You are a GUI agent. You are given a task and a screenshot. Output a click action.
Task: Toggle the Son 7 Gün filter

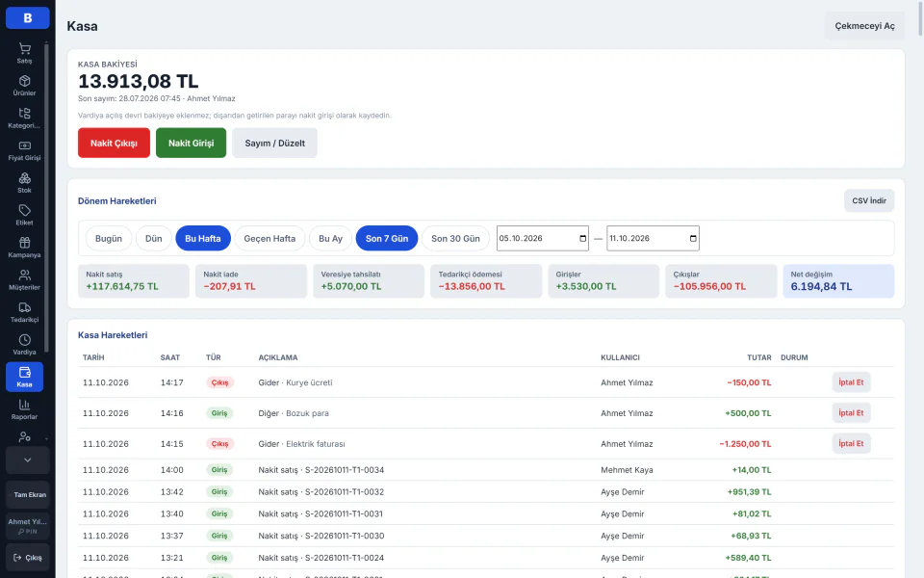tap(387, 238)
